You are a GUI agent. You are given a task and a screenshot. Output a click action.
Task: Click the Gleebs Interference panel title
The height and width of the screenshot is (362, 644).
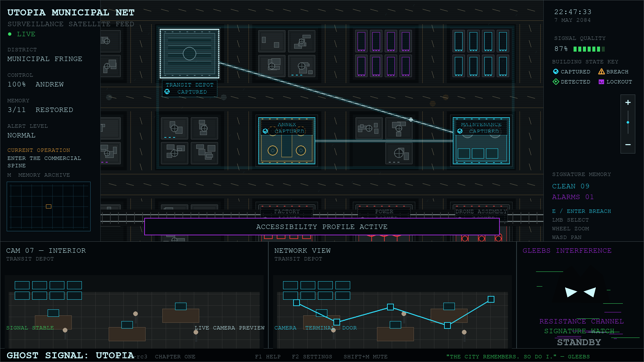pyautogui.click(x=567, y=251)
